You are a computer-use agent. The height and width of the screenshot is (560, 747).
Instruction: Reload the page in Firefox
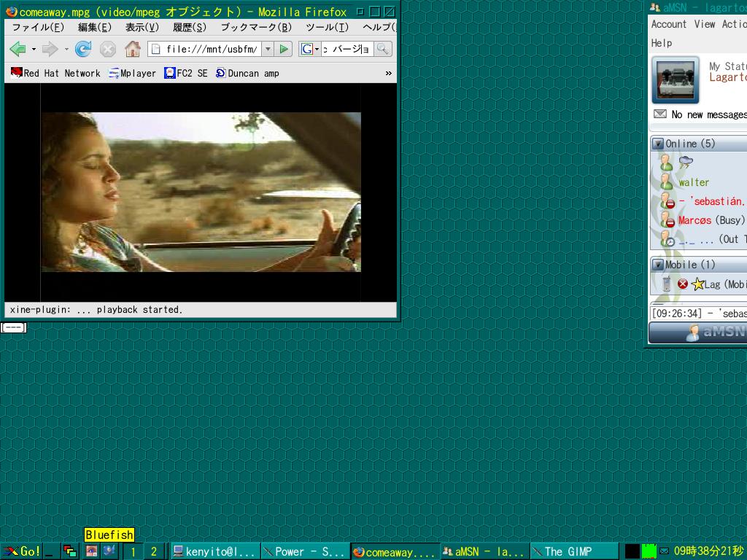tap(83, 49)
